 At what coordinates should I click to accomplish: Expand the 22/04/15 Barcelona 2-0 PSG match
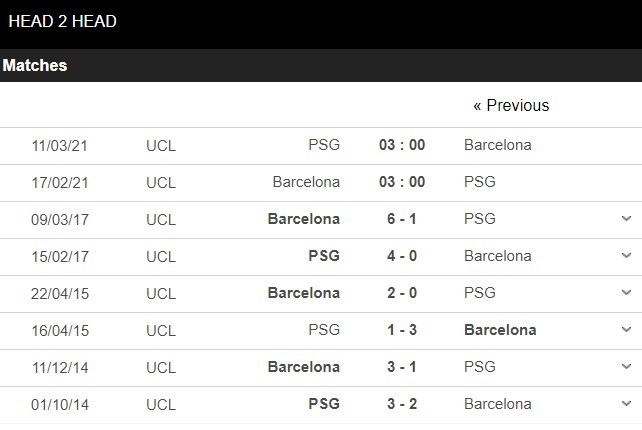626,293
